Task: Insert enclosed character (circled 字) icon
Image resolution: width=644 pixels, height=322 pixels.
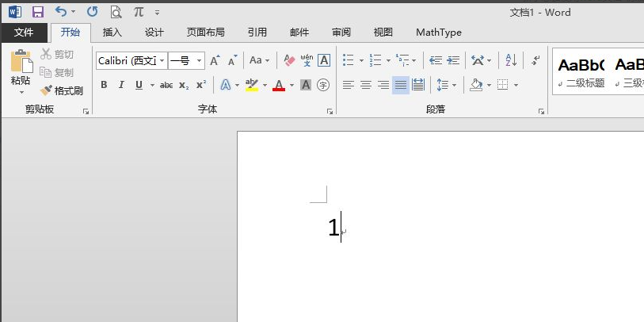Action: click(x=324, y=85)
